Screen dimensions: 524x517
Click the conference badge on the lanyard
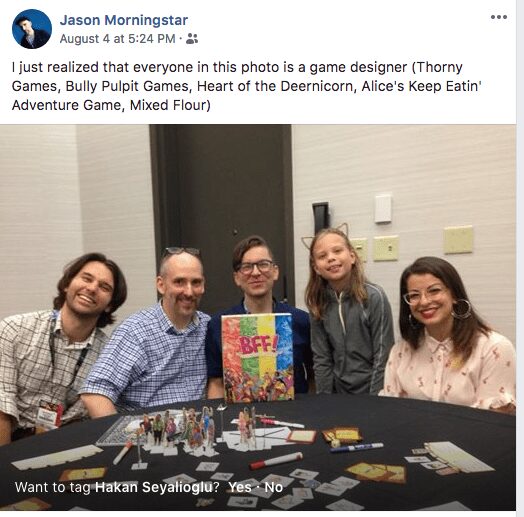[49, 414]
